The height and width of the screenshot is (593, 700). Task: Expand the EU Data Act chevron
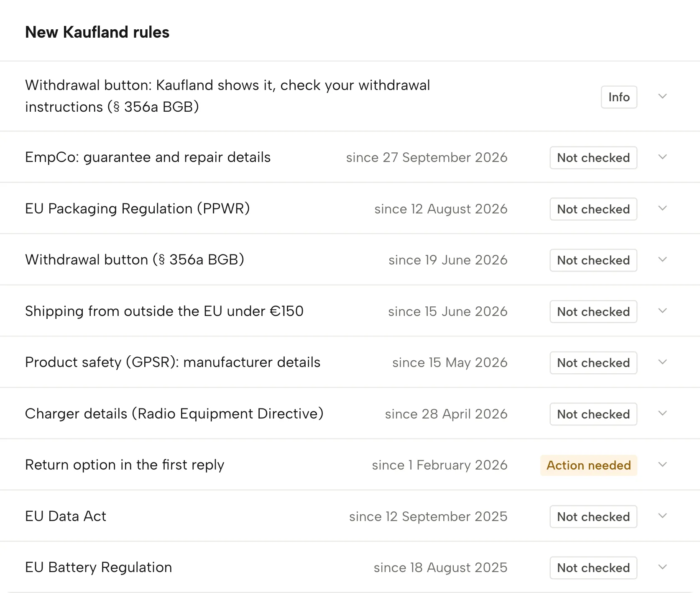pos(662,516)
